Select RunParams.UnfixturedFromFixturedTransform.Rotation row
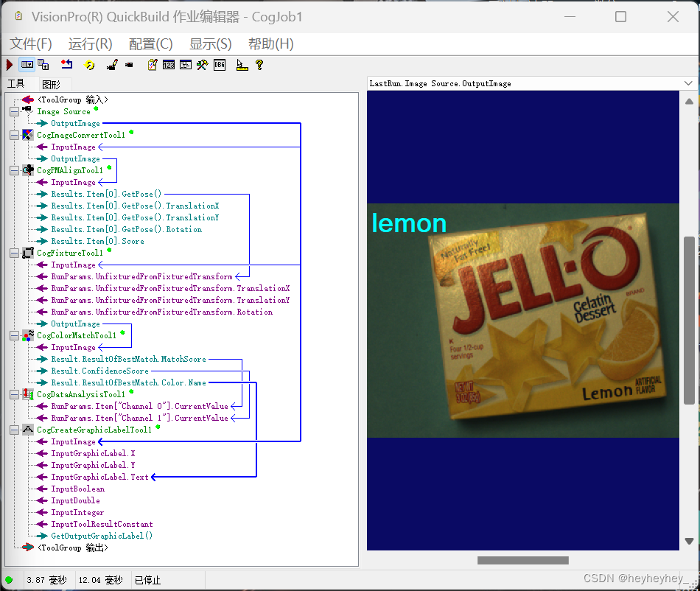 pos(161,312)
